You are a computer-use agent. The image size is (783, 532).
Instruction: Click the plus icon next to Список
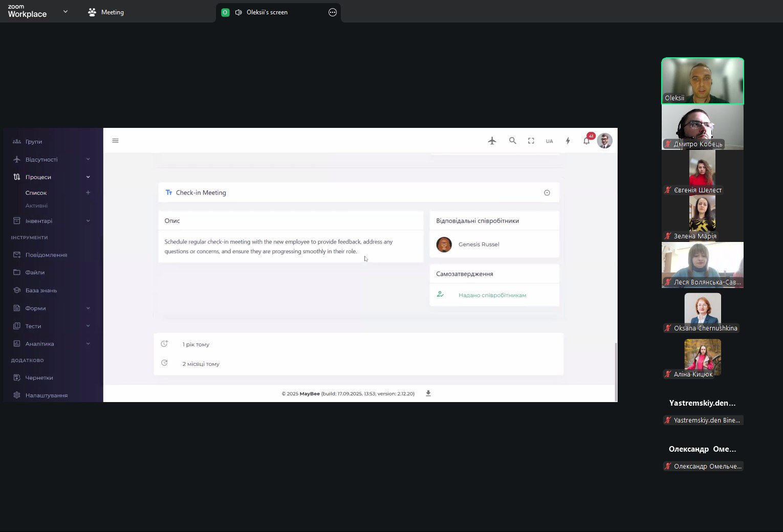click(x=88, y=193)
